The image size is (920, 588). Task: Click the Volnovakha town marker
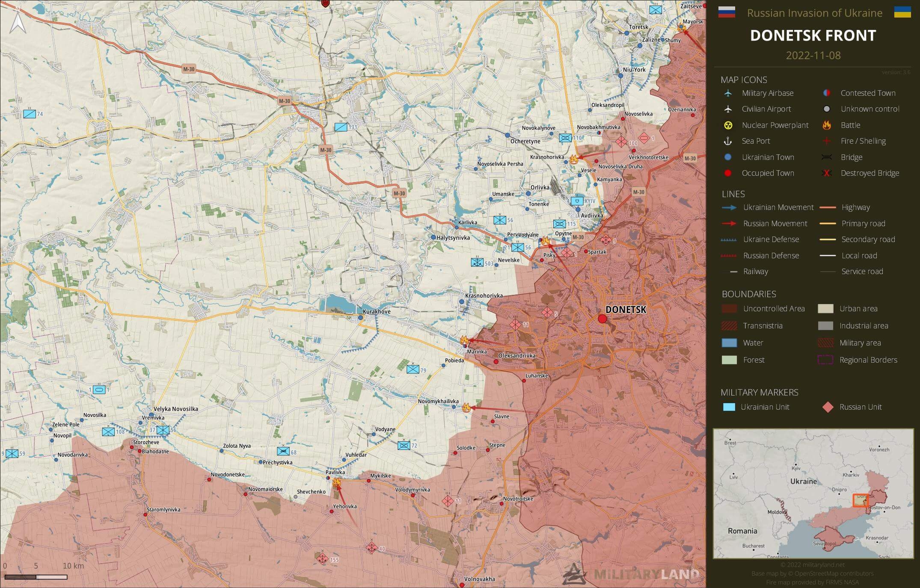[462, 585]
